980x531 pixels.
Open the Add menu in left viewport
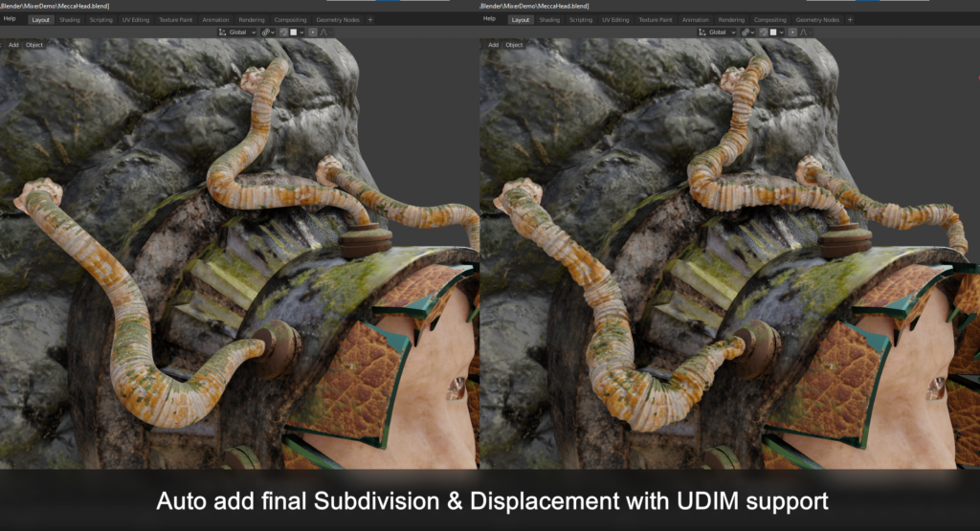point(13,45)
